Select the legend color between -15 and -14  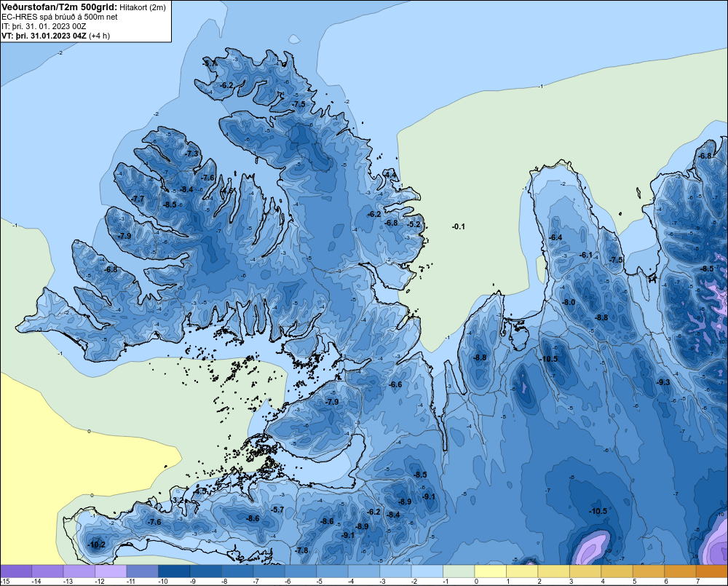(16, 571)
